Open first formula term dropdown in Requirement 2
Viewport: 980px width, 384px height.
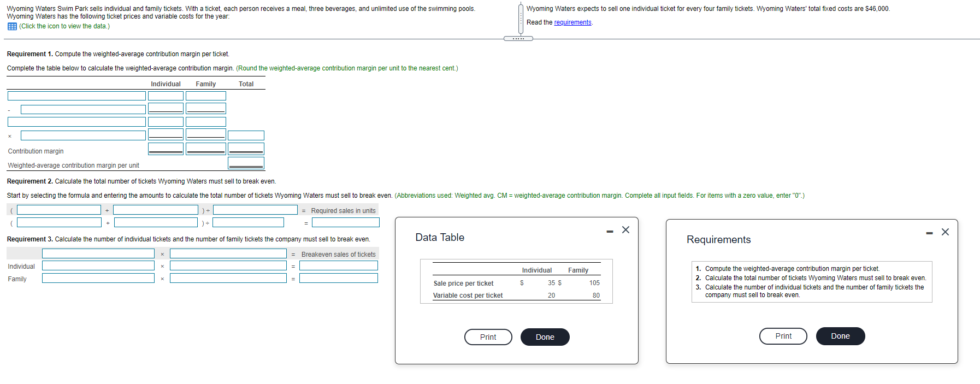coord(59,210)
